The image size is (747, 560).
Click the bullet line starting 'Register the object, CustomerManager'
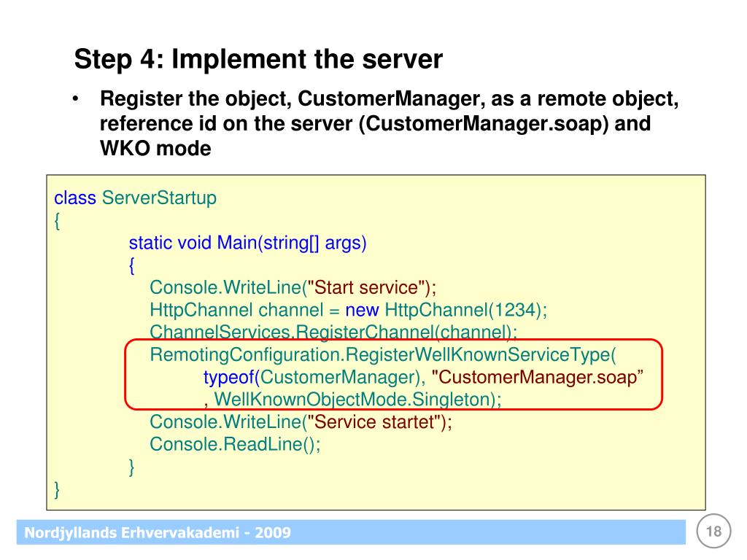(390, 98)
